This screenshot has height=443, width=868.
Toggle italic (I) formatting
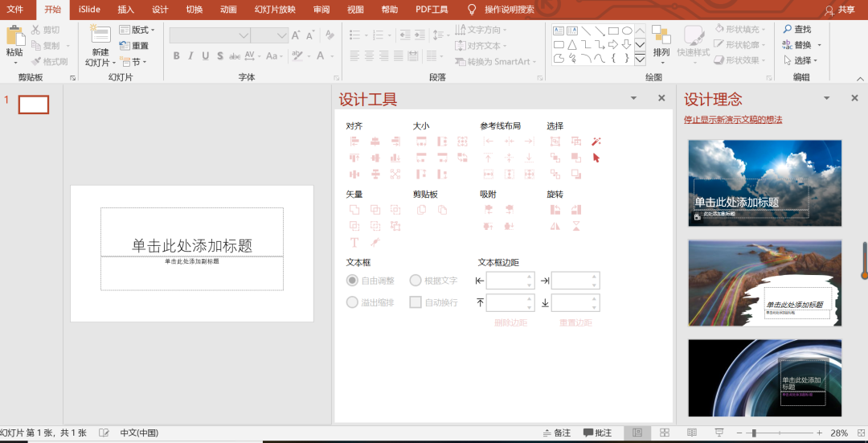click(x=190, y=56)
